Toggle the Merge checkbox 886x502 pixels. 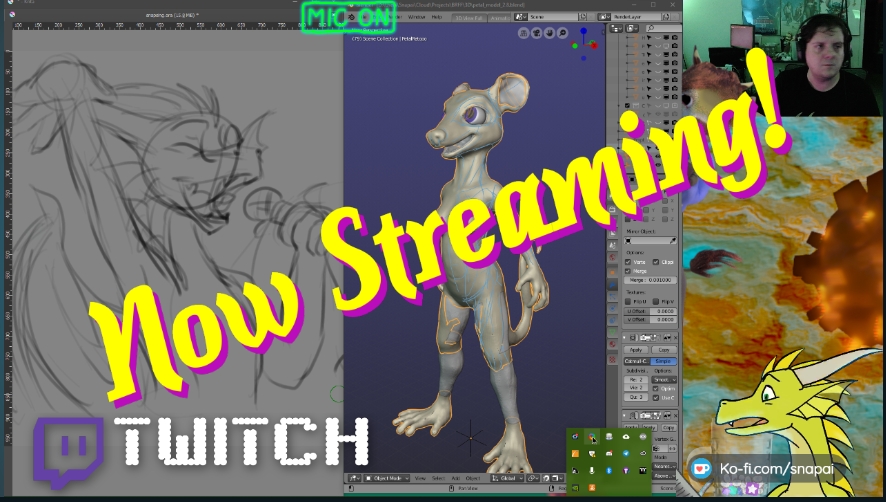point(628,271)
